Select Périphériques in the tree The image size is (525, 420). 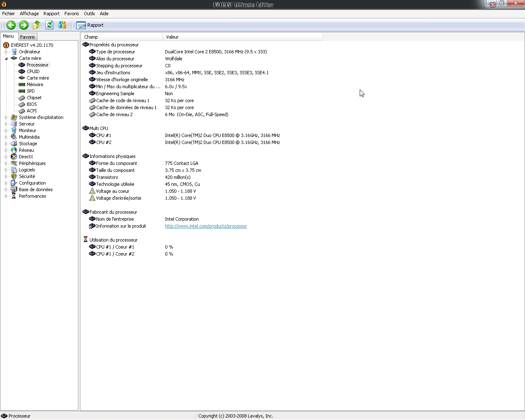32,163
